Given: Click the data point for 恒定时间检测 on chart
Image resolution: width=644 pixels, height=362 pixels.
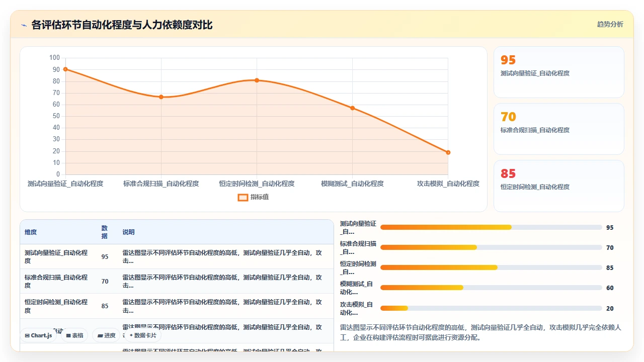Looking at the screenshot, I should click(x=257, y=80).
